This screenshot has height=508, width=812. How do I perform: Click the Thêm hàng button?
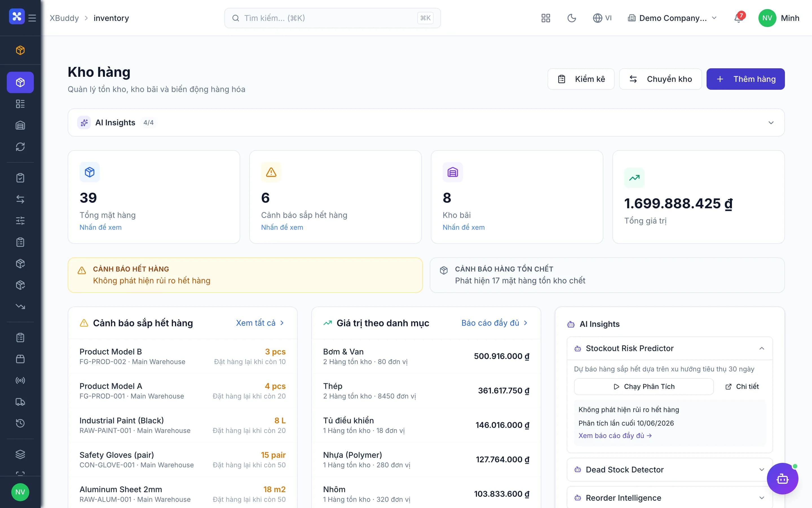coord(745,79)
